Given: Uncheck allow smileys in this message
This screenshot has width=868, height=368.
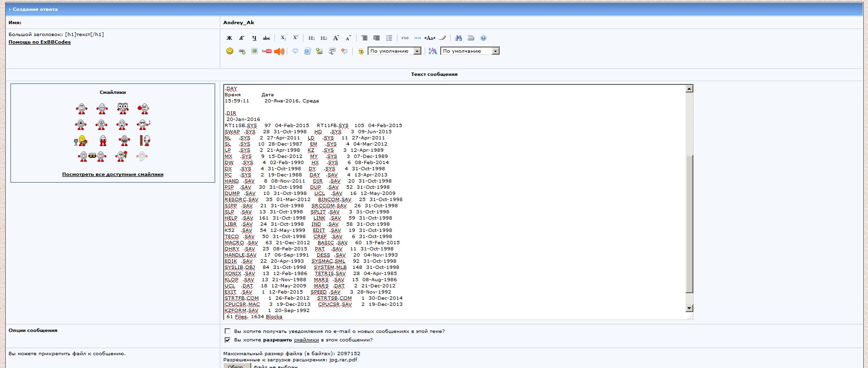Looking at the screenshot, I should click(x=227, y=340).
